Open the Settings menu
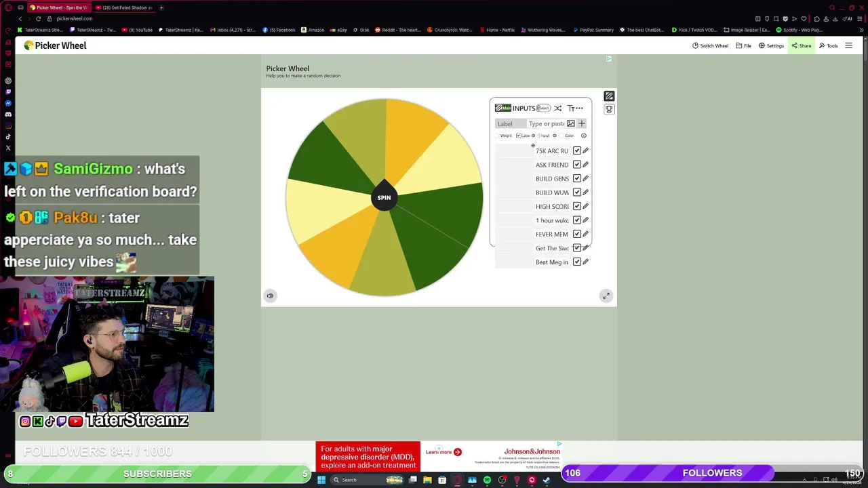This screenshot has width=868, height=488. (771, 45)
